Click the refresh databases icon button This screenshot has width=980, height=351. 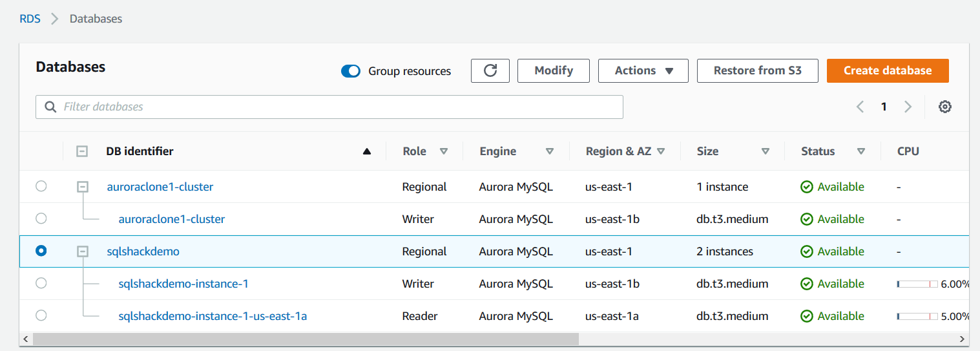pos(490,70)
